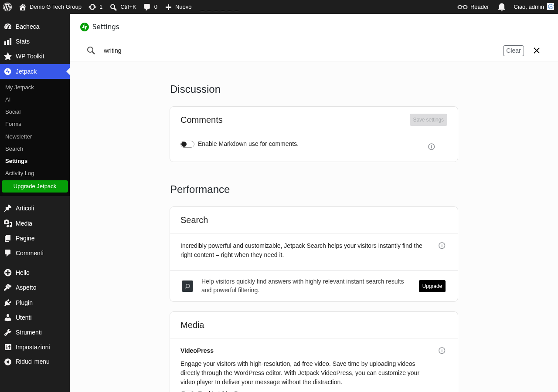Click the Discussion section heading
The width and height of the screenshot is (558, 392).
tap(195, 89)
